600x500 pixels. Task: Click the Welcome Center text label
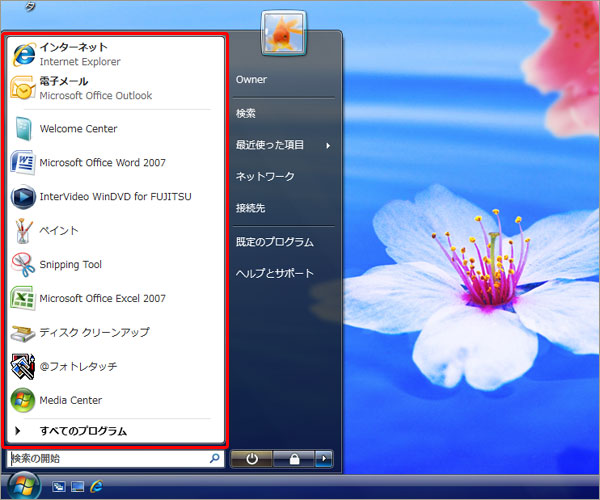click(x=78, y=129)
